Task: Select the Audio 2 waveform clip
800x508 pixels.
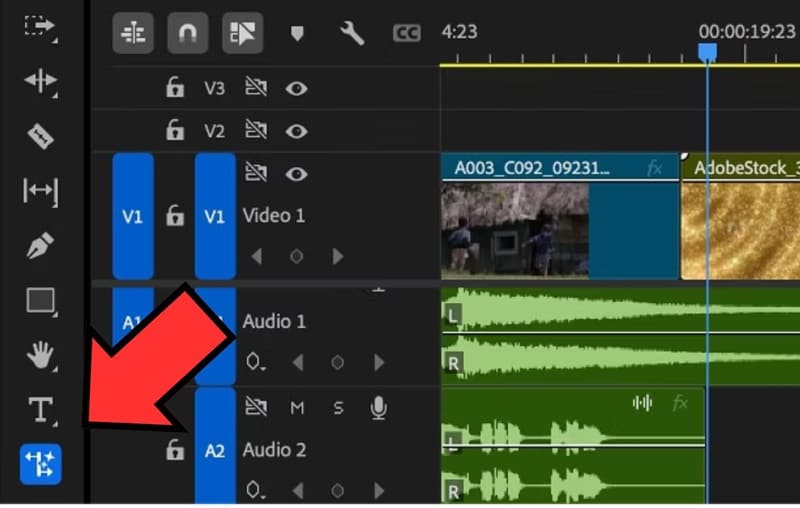Action: click(573, 446)
